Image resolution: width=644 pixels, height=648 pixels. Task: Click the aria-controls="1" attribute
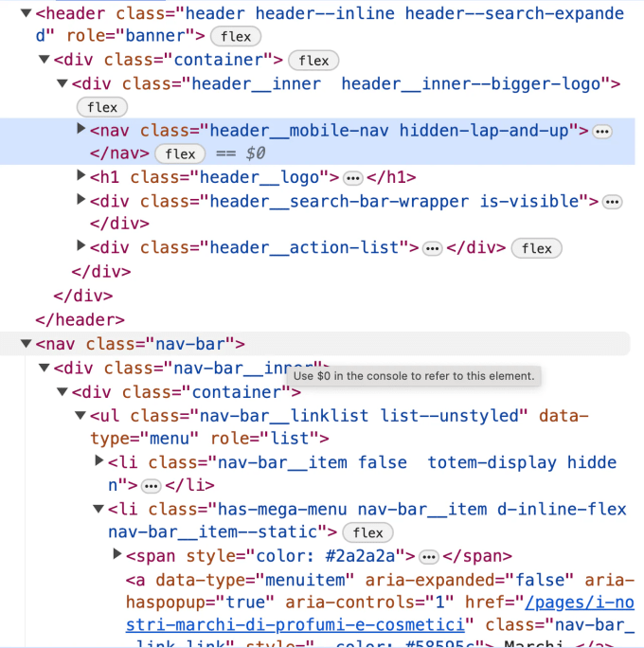click(369, 603)
